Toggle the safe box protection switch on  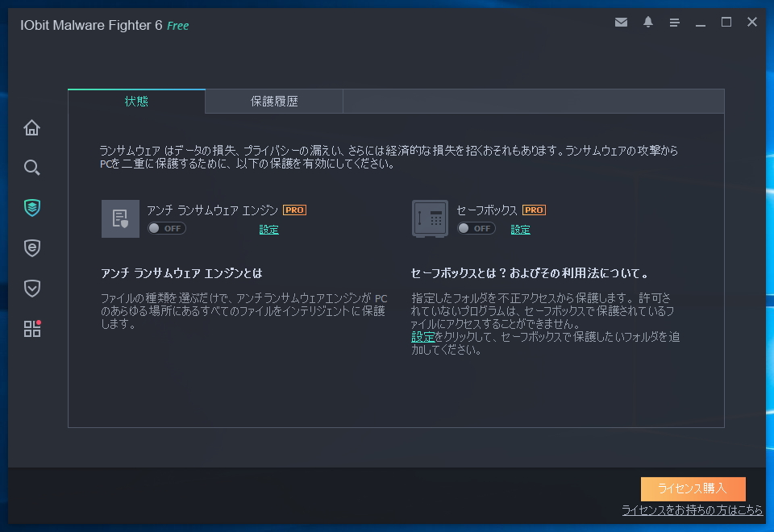[x=477, y=228]
